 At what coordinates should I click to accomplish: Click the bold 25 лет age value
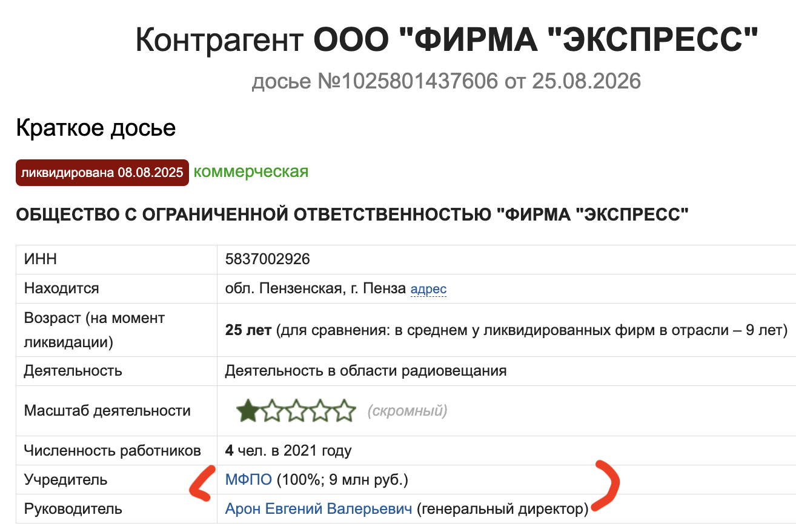point(249,330)
